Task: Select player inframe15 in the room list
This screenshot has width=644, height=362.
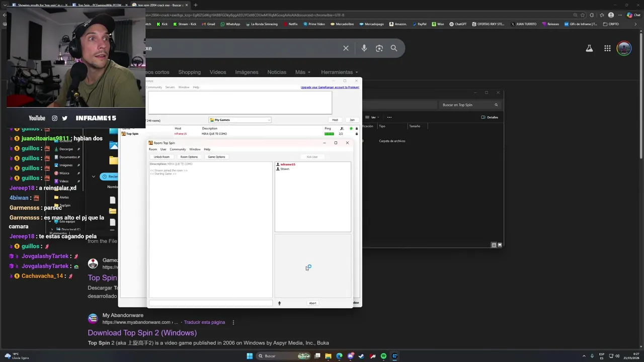Action: (288, 164)
